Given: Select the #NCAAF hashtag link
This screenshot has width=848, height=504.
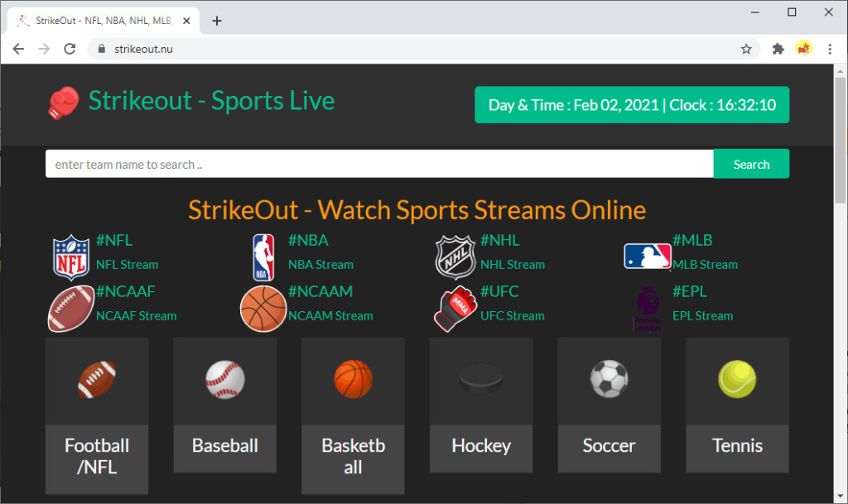Looking at the screenshot, I should click(x=126, y=291).
